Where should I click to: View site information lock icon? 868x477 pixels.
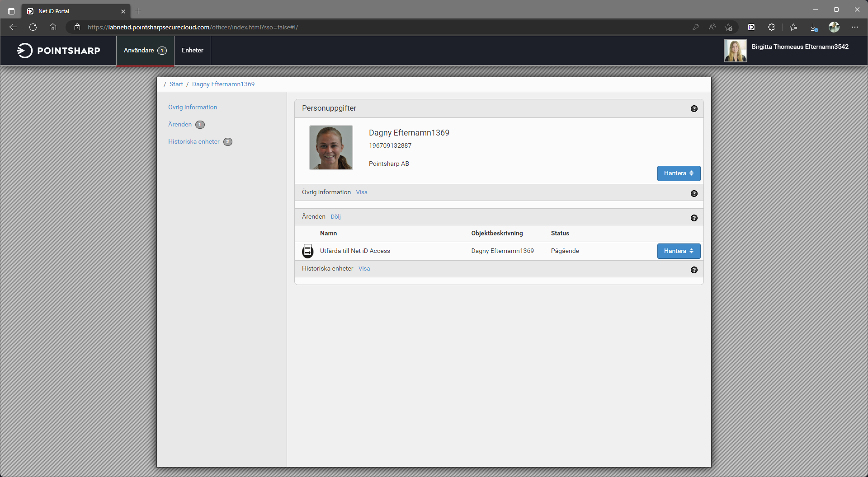coord(77,27)
